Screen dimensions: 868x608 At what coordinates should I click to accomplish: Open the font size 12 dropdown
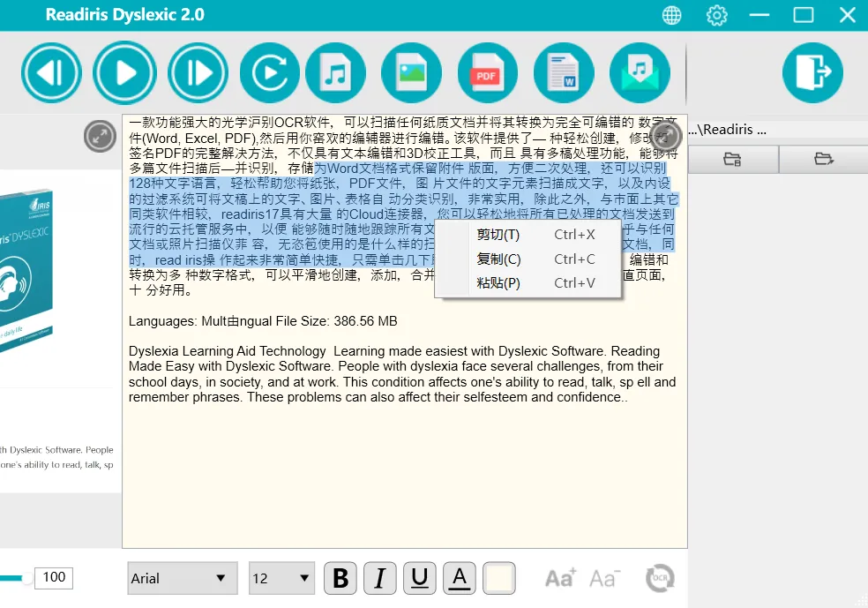pyautogui.click(x=281, y=578)
